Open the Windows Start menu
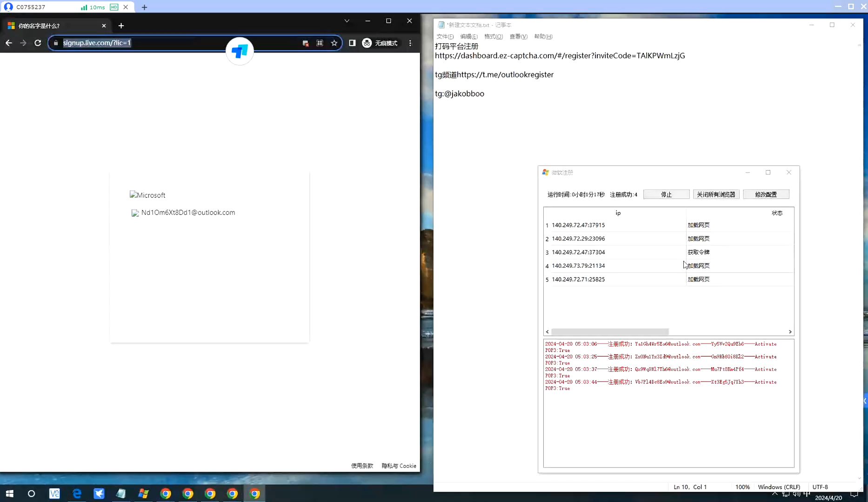868x502 pixels. tap(9, 493)
